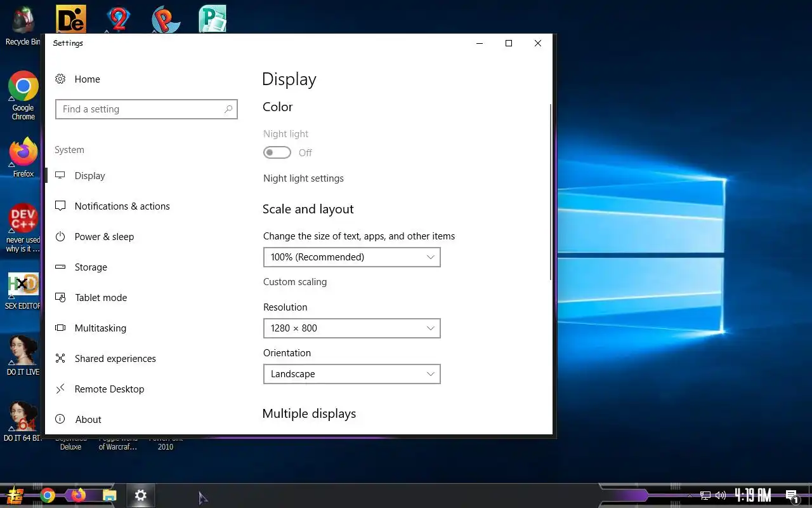Click the Settings gear taskbar button
This screenshot has width=812, height=508.
click(x=141, y=495)
